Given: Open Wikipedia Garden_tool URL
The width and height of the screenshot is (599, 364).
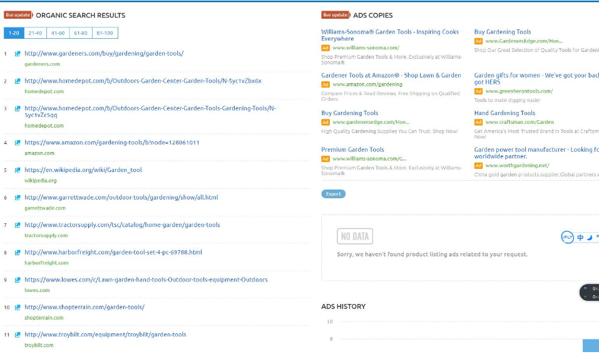Looking at the screenshot, I should point(83,169).
